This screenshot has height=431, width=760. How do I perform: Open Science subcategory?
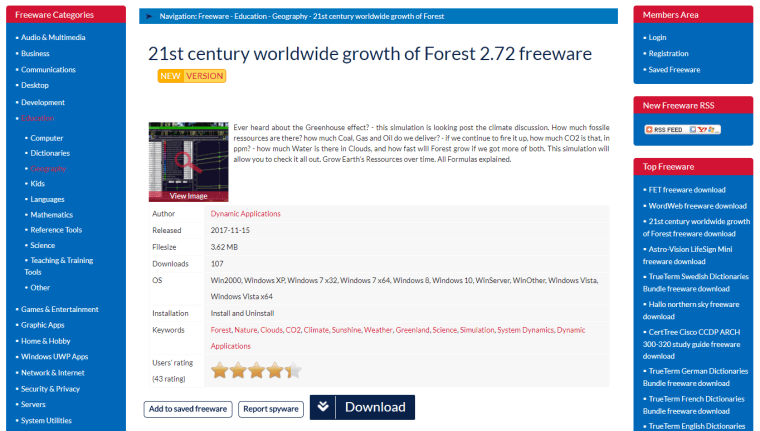[43, 245]
